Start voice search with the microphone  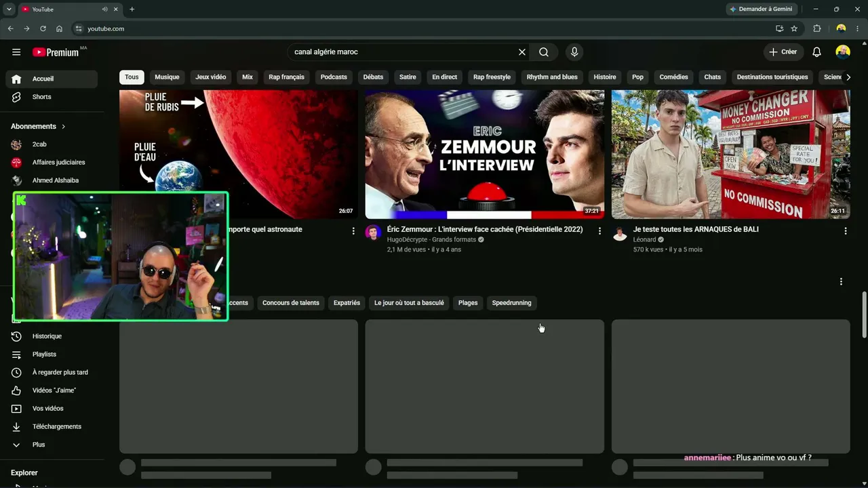coord(574,52)
